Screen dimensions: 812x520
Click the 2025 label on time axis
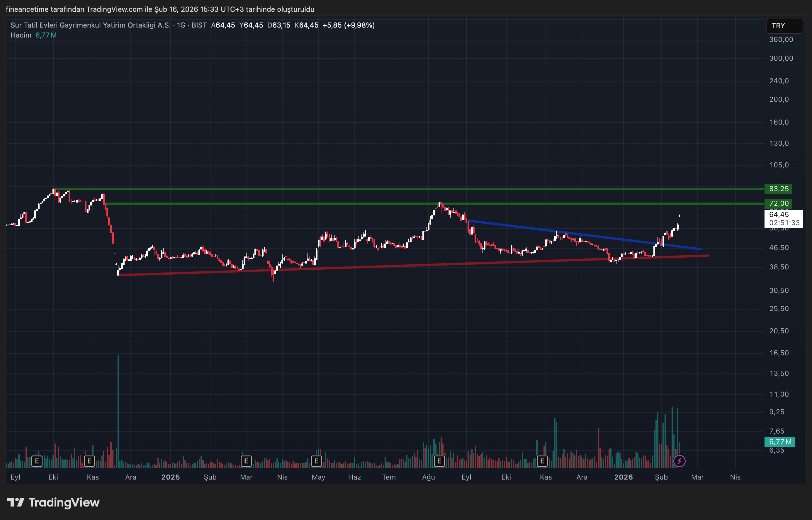tap(171, 477)
